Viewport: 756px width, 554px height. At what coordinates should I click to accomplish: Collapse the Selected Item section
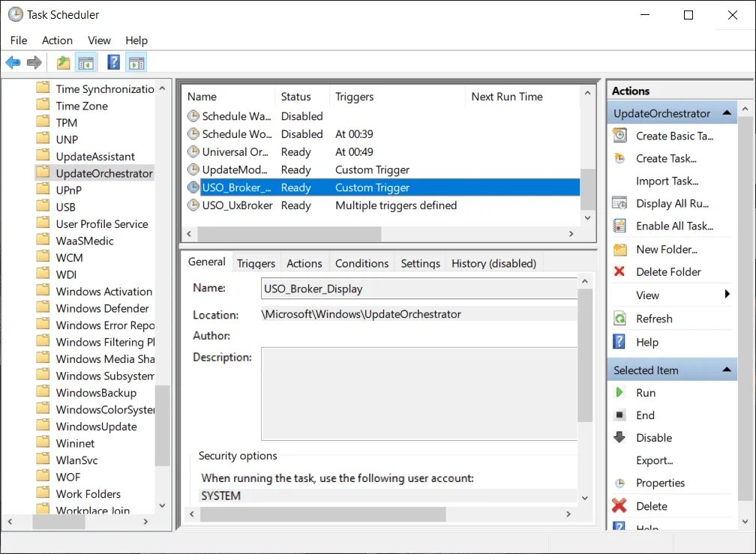[727, 370]
